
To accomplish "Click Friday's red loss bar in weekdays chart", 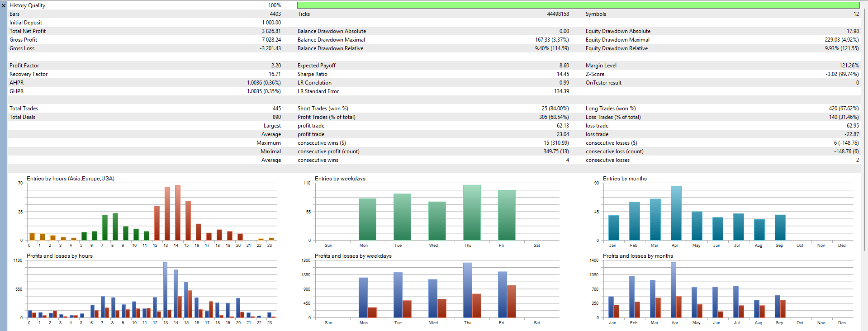I will [511, 301].
